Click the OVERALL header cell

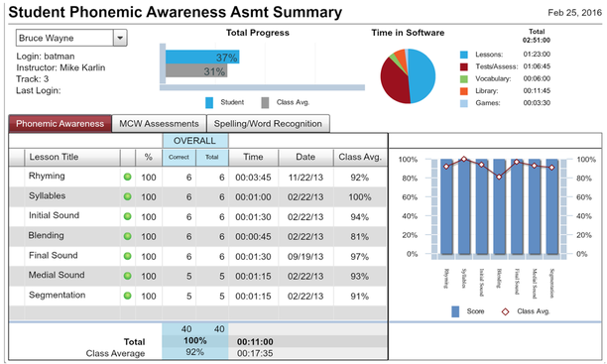[x=195, y=141]
